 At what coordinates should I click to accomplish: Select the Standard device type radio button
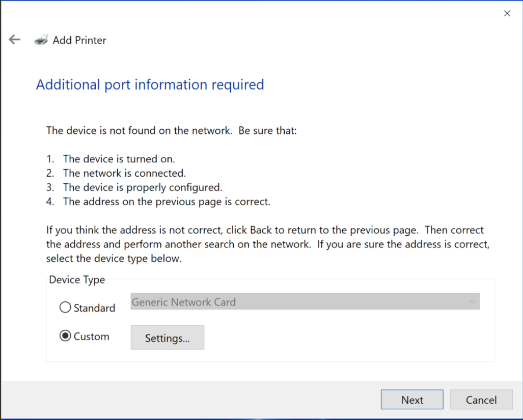pyautogui.click(x=65, y=307)
